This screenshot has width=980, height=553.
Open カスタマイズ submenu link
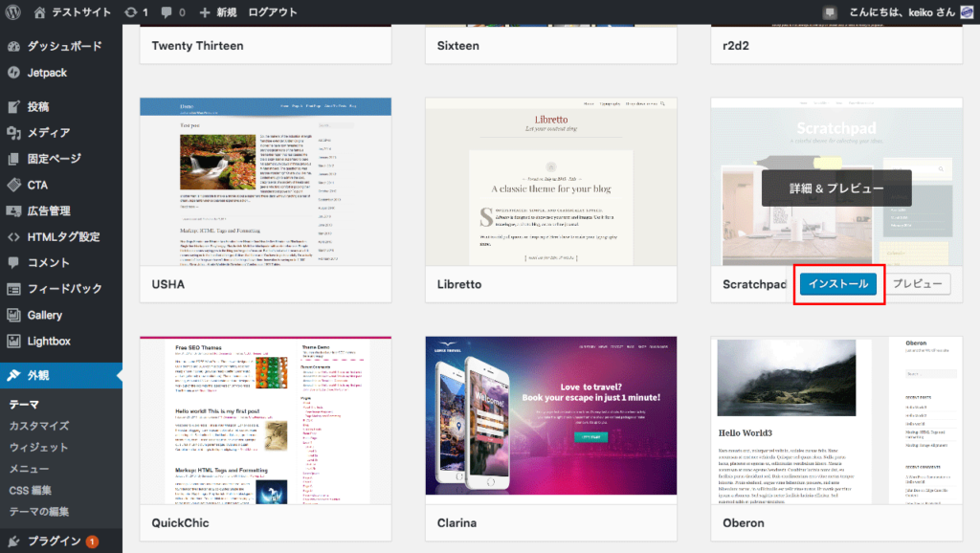click(38, 426)
